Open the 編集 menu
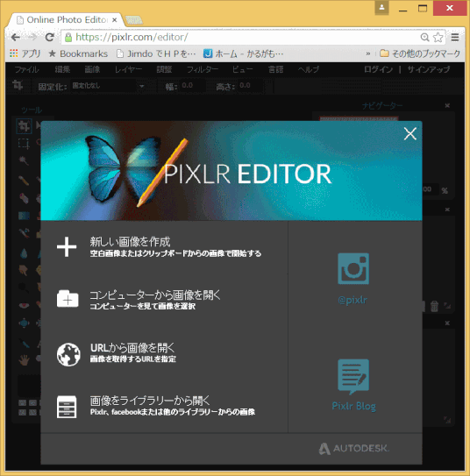The height and width of the screenshot is (476, 470). [x=62, y=69]
